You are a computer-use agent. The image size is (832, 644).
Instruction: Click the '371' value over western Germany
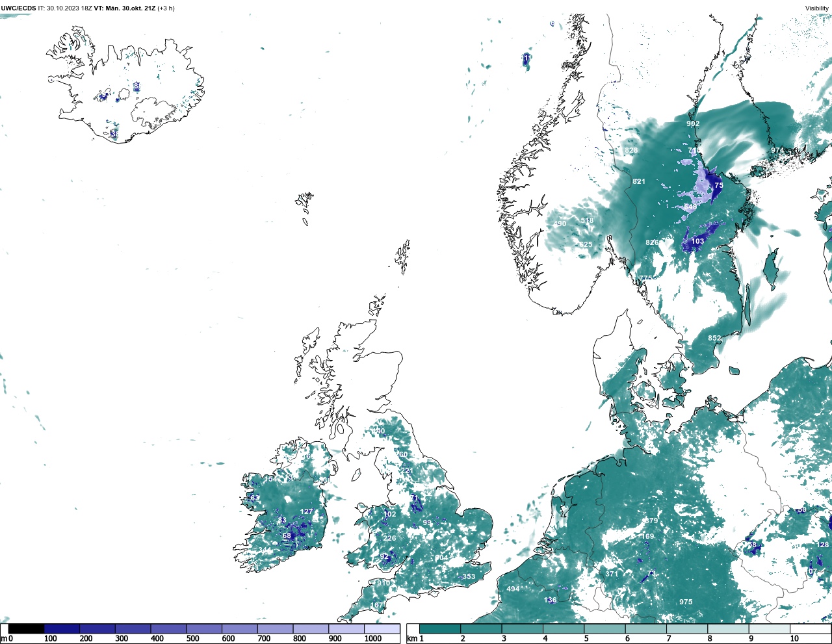[612, 574]
